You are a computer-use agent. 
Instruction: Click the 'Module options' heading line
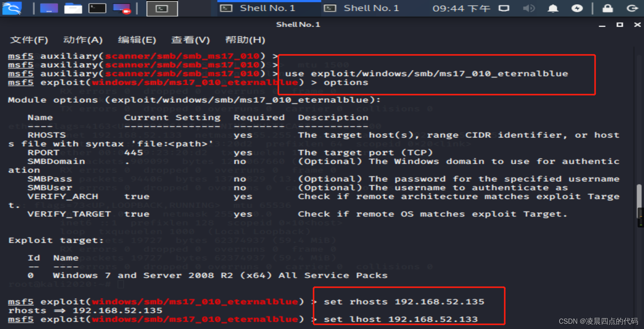point(194,100)
